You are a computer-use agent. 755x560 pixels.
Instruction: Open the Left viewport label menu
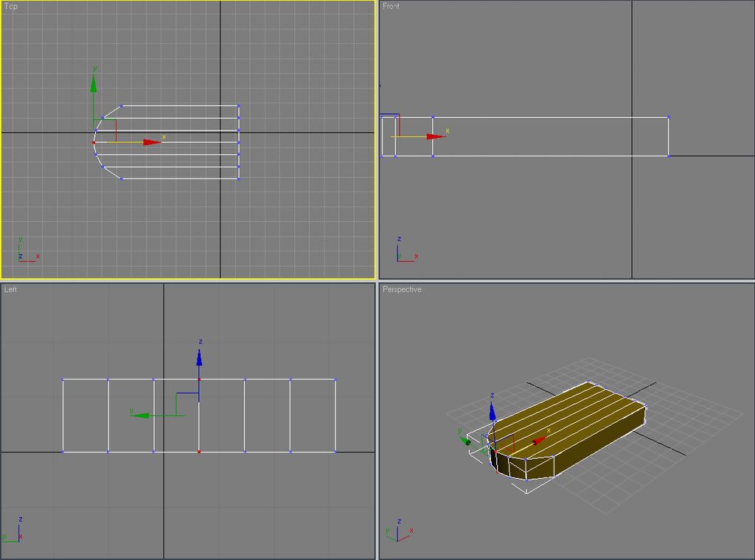tap(10, 289)
